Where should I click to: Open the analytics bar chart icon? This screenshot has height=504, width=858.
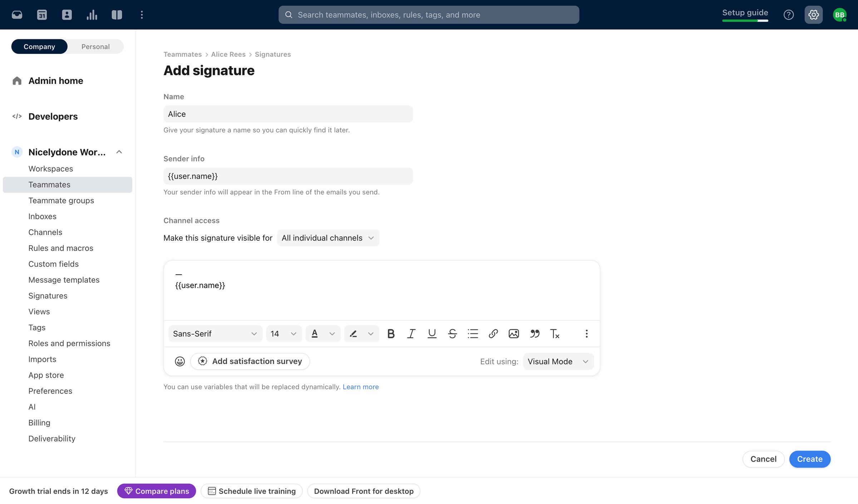point(92,15)
